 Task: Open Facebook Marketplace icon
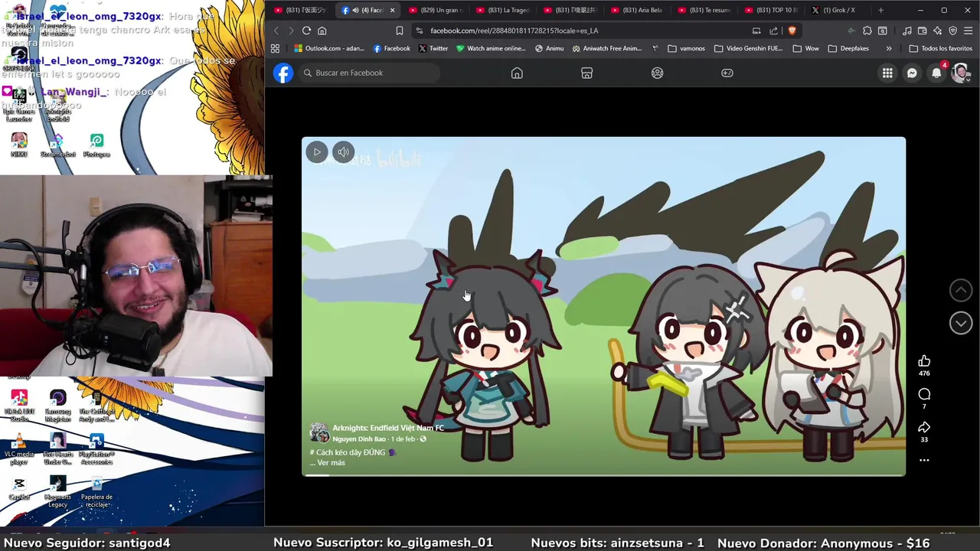click(x=587, y=73)
